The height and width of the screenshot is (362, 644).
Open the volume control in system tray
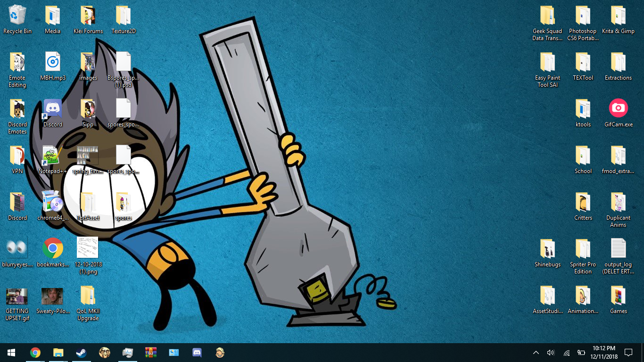tap(551, 353)
